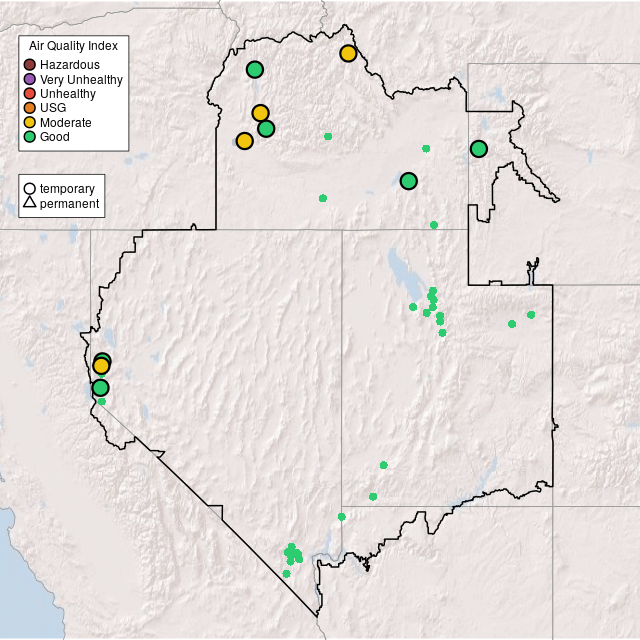This screenshot has height=640, width=640.
Task: Click the Air Quality Index legend title
Action: click(x=74, y=46)
